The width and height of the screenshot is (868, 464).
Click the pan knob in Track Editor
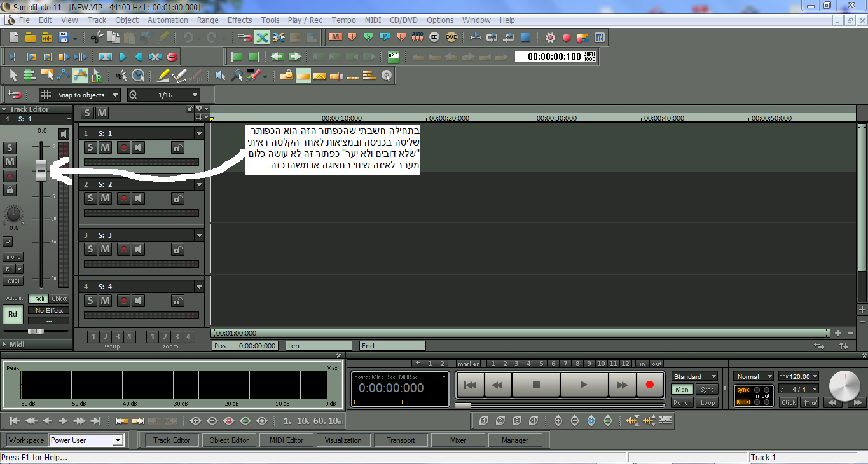13,214
